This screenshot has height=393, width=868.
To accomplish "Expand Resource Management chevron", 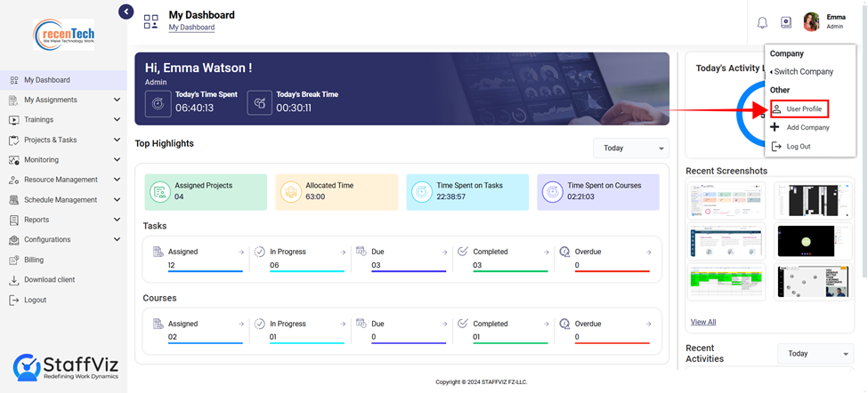I will coord(117,180).
